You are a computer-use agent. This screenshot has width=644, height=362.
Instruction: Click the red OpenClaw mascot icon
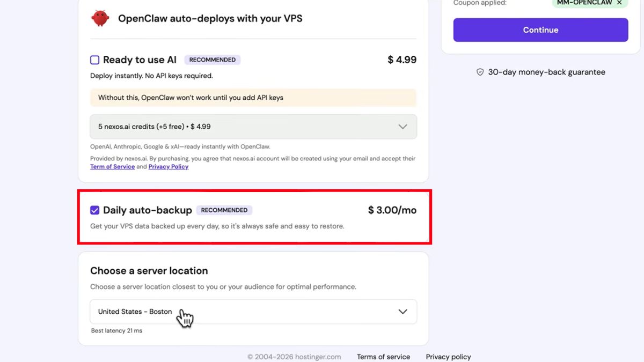click(100, 18)
